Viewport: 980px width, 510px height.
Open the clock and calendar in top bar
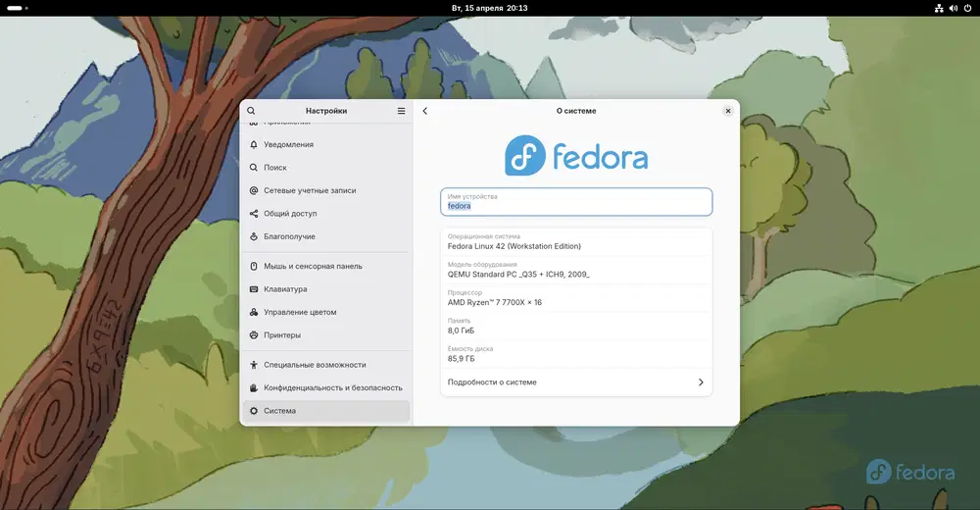coord(489,8)
